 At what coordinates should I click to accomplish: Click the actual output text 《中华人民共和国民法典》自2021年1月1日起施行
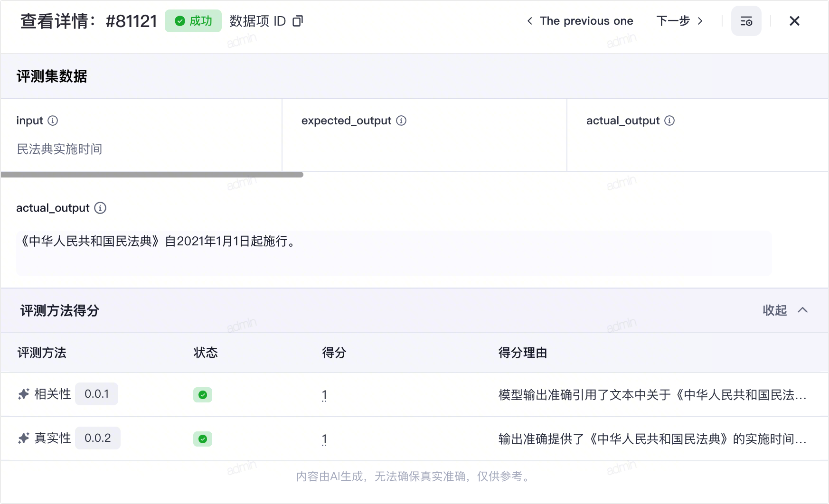pyautogui.click(x=158, y=241)
